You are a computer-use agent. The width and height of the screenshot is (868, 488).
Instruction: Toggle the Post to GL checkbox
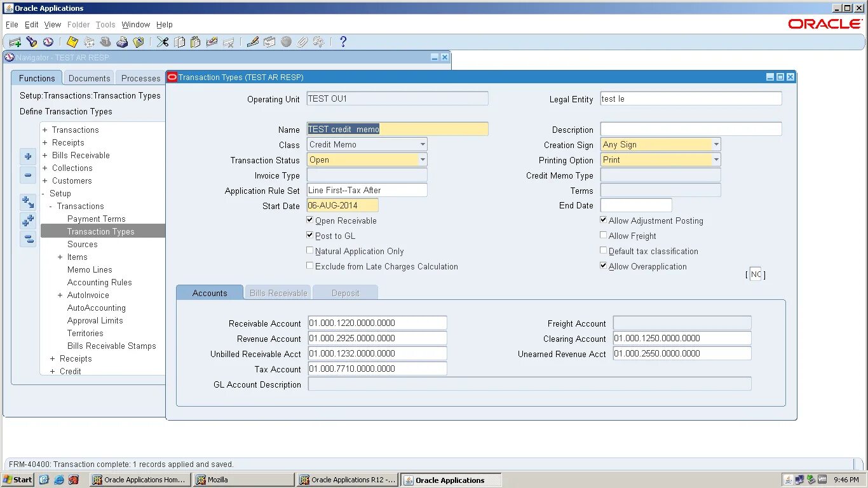pos(309,235)
